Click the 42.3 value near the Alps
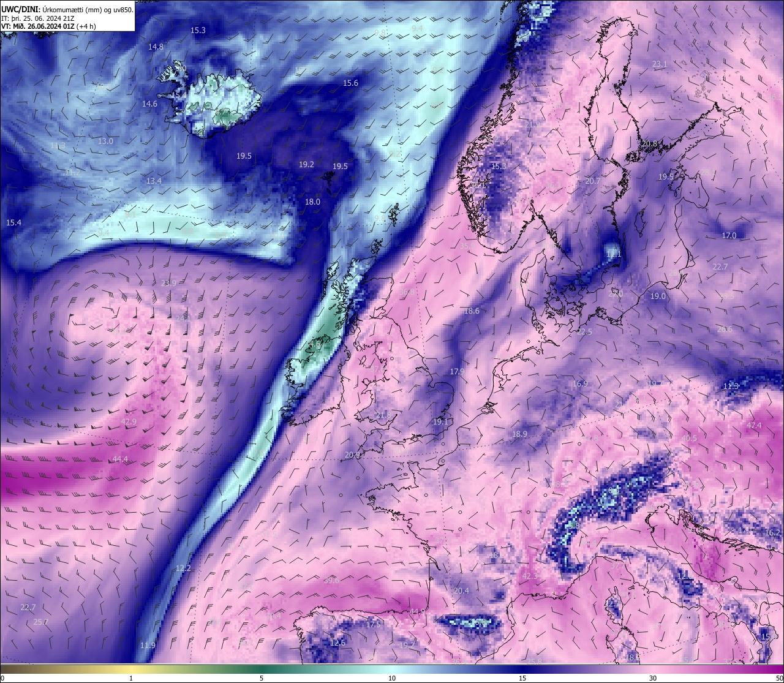The width and height of the screenshot is (784, 683). click(x=529, y=576)
